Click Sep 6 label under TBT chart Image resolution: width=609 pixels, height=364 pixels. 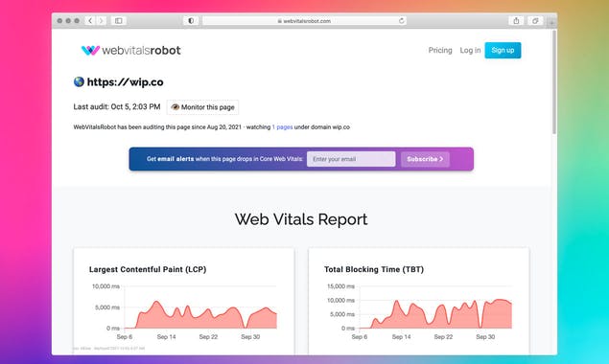click(x=360, y=337)
